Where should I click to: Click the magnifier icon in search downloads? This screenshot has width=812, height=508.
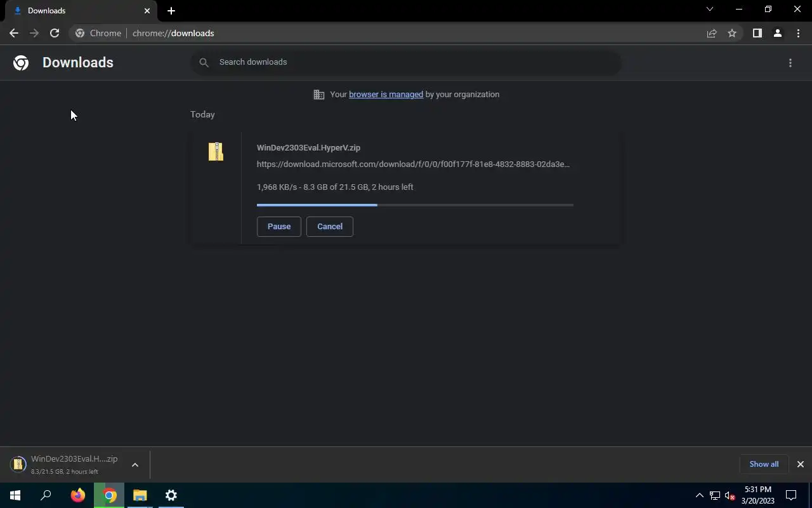204,62
